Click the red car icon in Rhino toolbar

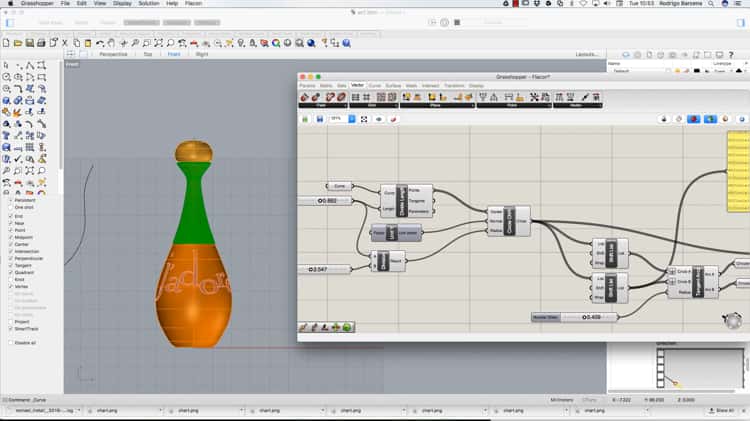(194, 43)
